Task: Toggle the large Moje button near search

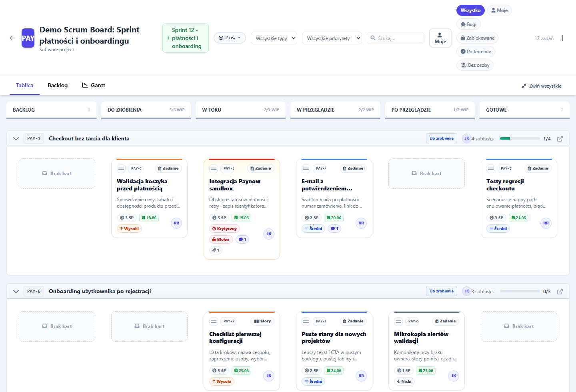Action: point(440,38)
